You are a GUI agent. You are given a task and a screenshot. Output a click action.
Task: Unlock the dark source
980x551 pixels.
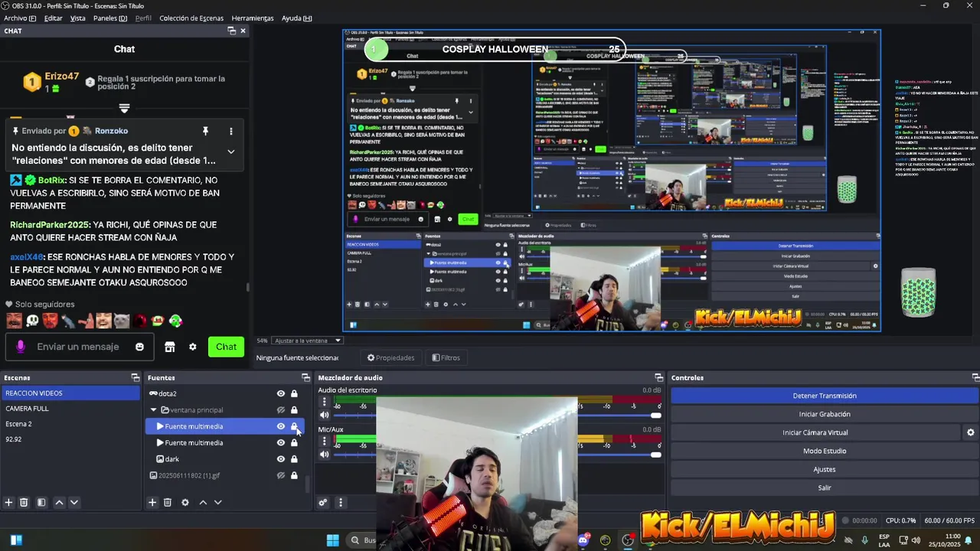pos(294,459)
